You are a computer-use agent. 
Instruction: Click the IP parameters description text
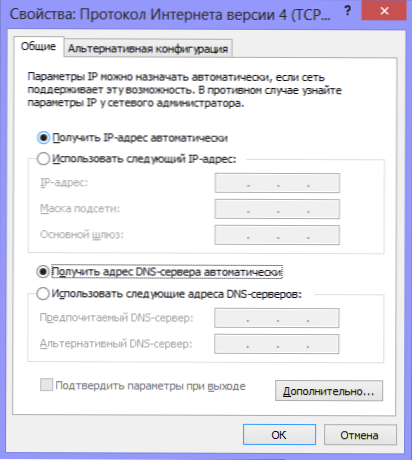(184, 90)
